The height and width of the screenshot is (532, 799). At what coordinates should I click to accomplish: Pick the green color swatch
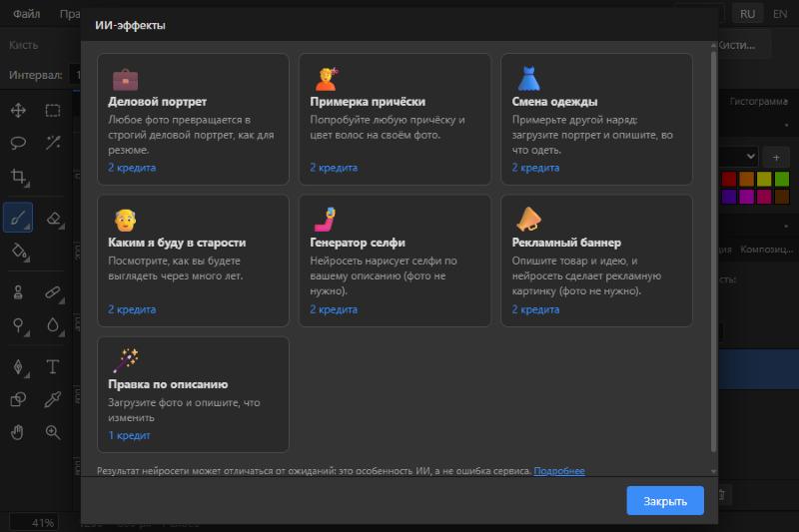point(782,179)
